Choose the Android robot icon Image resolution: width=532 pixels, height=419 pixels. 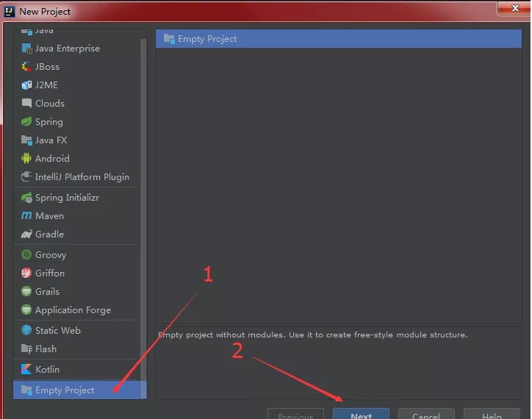[x=26, y=158]
